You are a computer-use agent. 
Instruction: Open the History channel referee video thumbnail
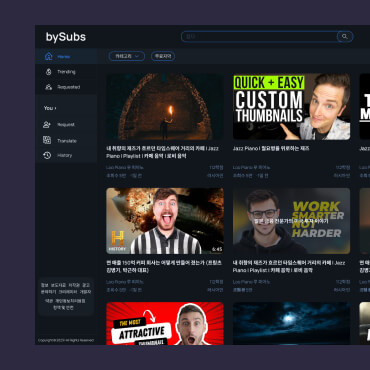point(165,221)
